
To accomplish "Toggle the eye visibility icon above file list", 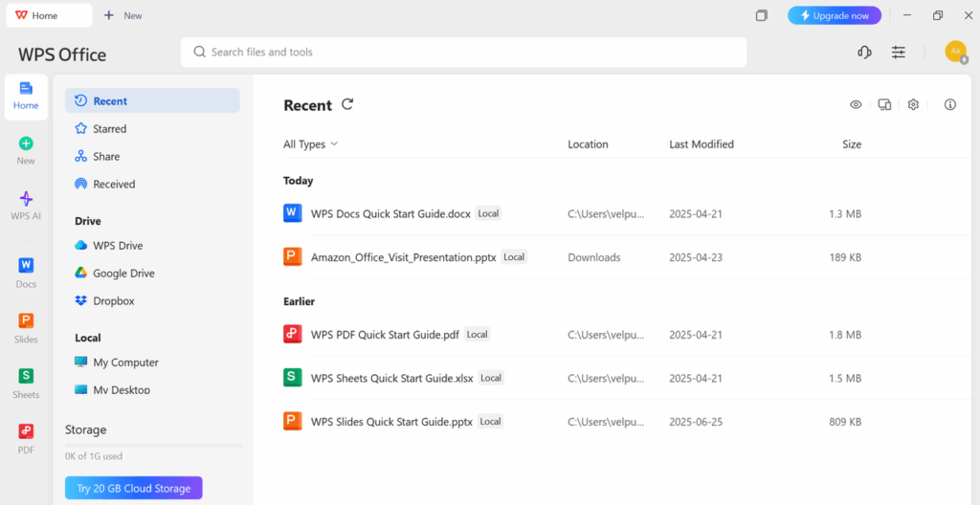I will click(x=856, y=104).
